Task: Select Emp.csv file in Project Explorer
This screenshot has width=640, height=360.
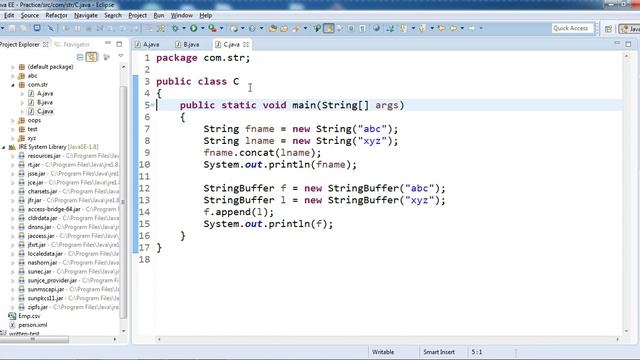Action: click(x=29, y=316)
